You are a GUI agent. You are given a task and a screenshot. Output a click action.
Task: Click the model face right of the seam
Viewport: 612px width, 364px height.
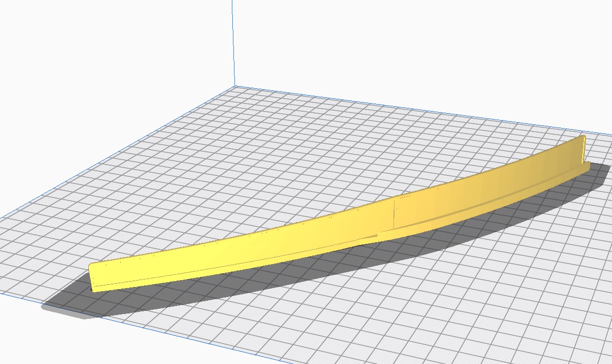click(x=452, y=197)
